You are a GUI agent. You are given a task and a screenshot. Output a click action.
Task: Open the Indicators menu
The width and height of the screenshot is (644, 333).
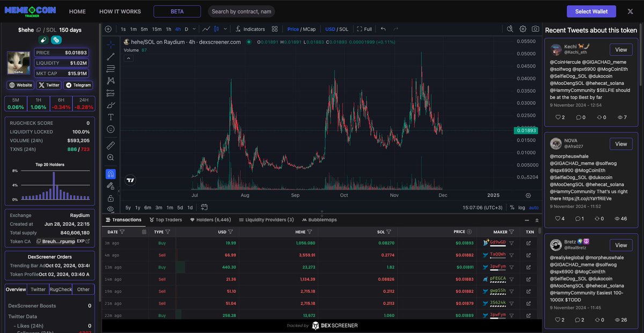pos(250,29)
